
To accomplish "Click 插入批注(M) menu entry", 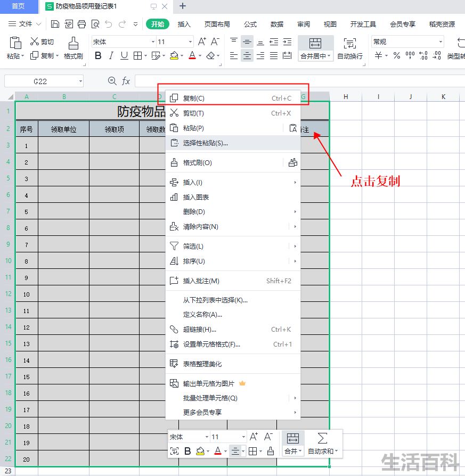I will click(x=233, y=281).
